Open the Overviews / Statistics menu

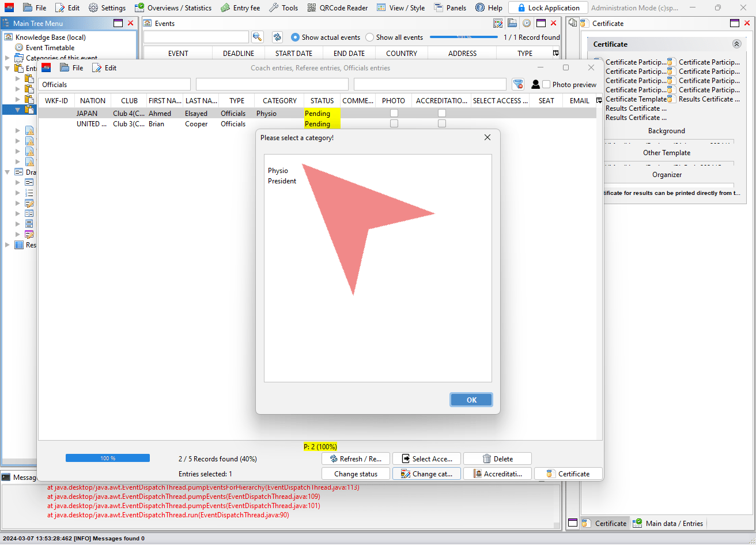173,8
